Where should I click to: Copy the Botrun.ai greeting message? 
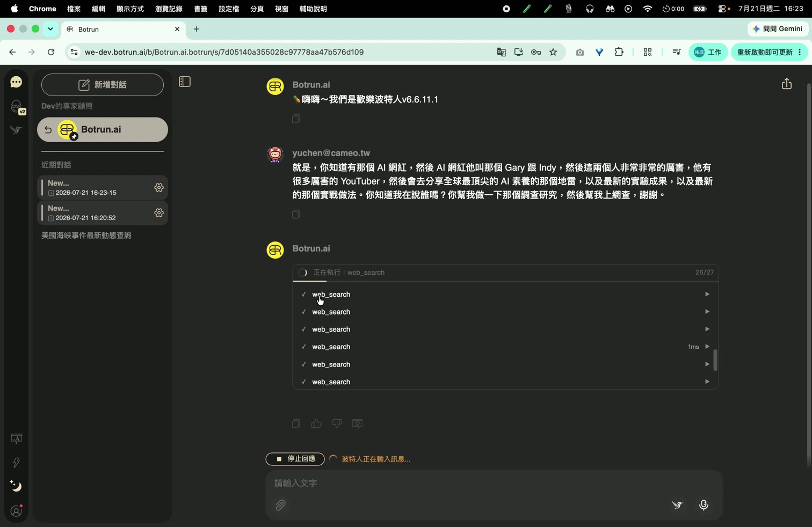(296, 119)
